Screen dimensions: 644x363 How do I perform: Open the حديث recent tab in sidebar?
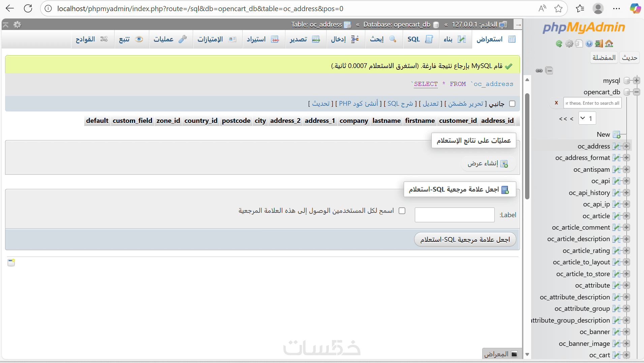click(630, 58)
